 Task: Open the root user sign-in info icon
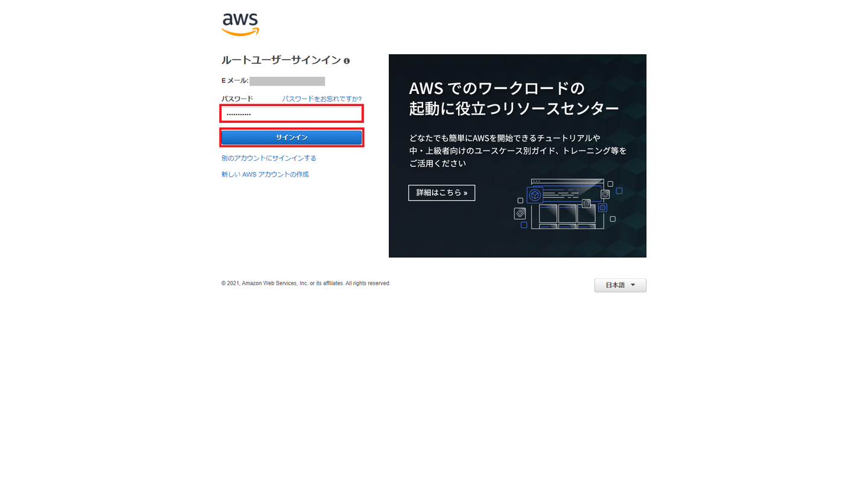347,61
